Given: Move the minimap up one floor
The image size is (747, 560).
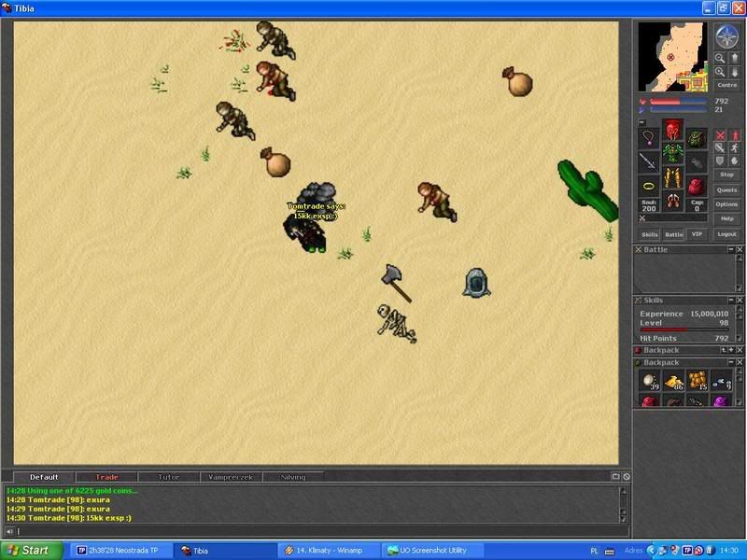Looking at the screenshot, I should pyautogui.click(x=734, y=58).
